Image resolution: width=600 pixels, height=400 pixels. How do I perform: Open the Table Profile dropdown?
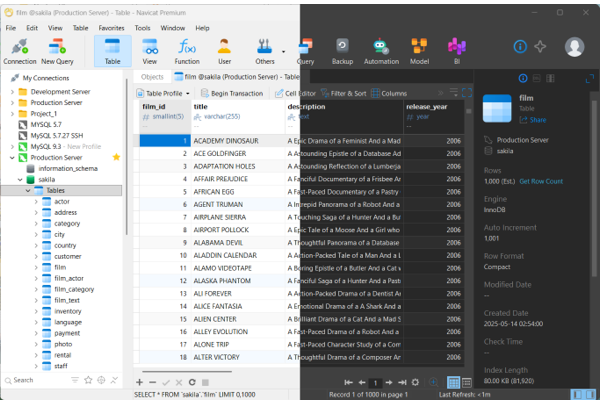point(163,93)
